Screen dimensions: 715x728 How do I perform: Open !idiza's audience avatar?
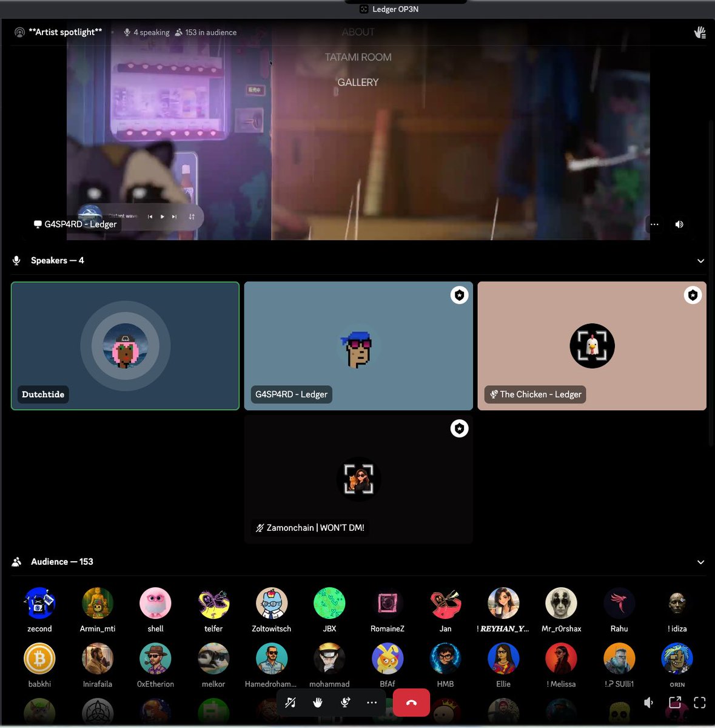[677, 603]
